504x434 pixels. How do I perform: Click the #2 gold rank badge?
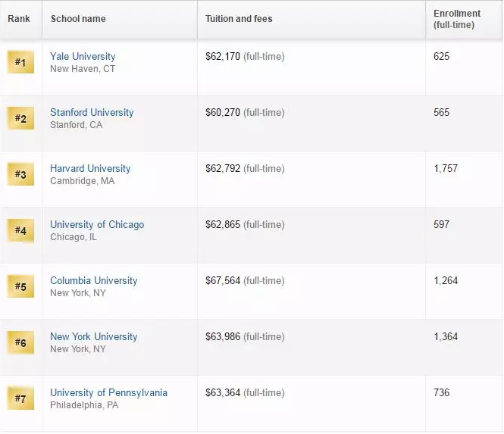[x=20, y=118]
